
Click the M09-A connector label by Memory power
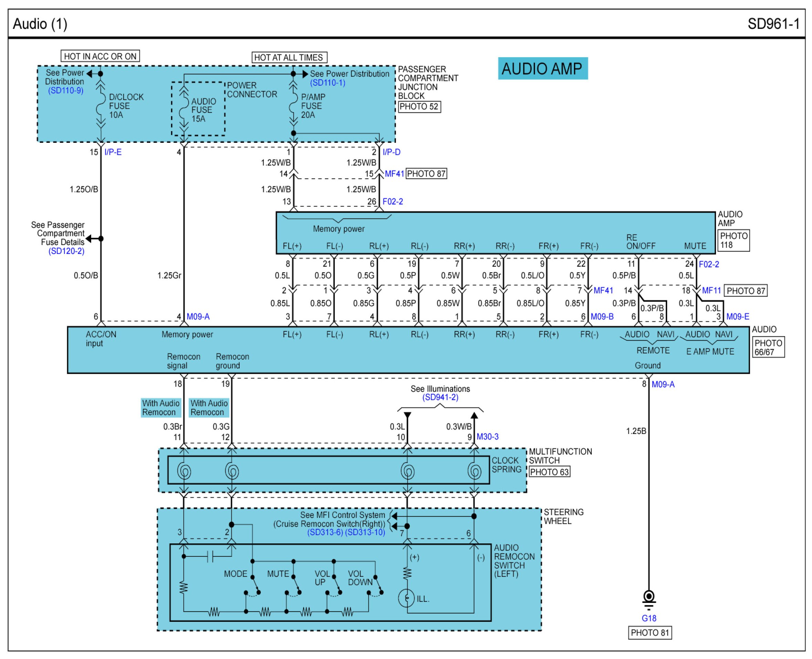[x=198, y=317]
